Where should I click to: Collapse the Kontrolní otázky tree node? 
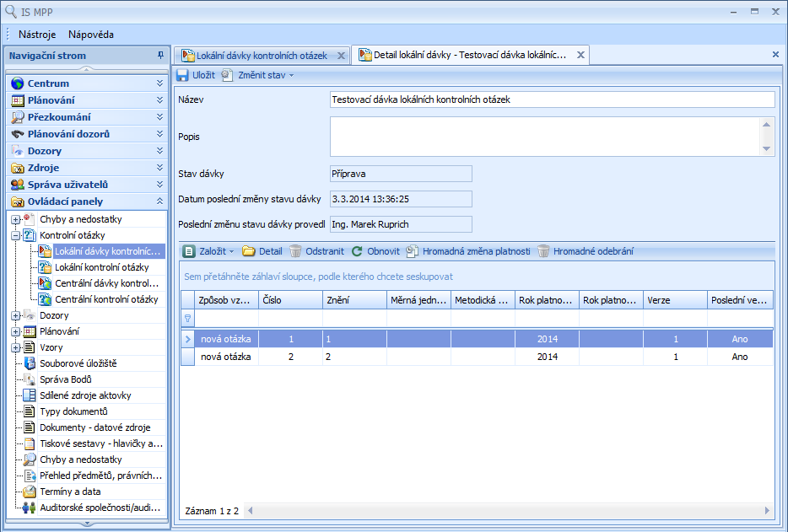click(15, 235)
